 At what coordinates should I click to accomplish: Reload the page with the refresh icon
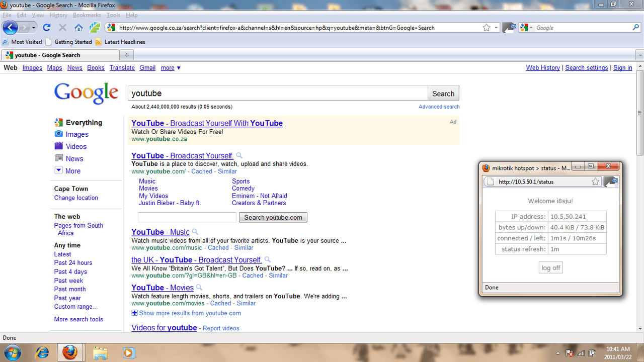tap(47, 28)
